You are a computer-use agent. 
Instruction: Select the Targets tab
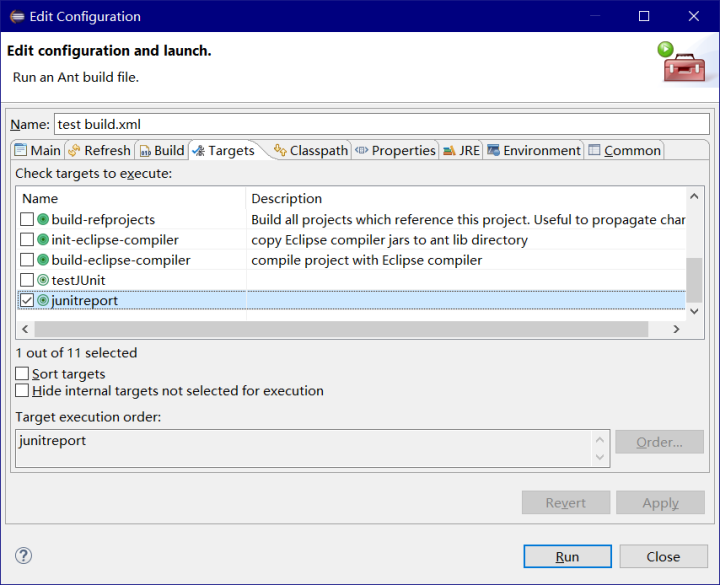(x=224, y=150)
